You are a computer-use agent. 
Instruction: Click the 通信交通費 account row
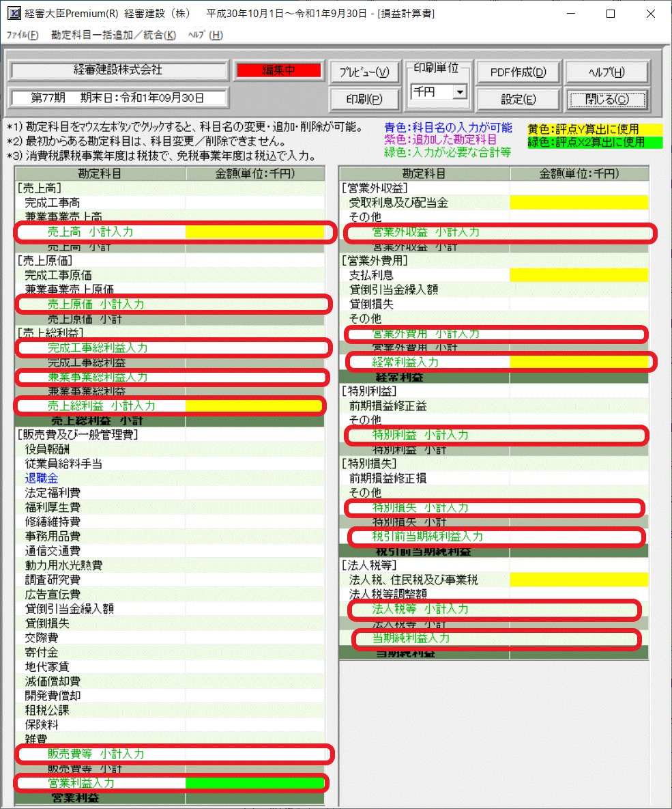pos(170,550)
